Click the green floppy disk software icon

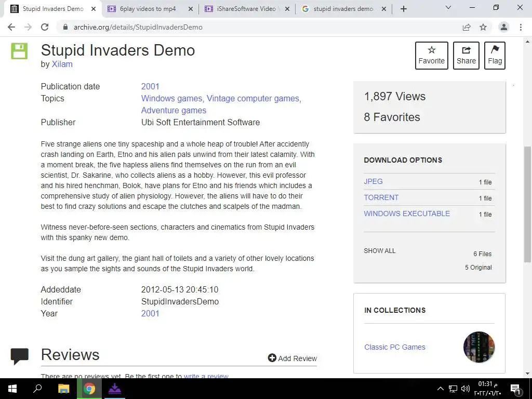[x=19, y=51]
